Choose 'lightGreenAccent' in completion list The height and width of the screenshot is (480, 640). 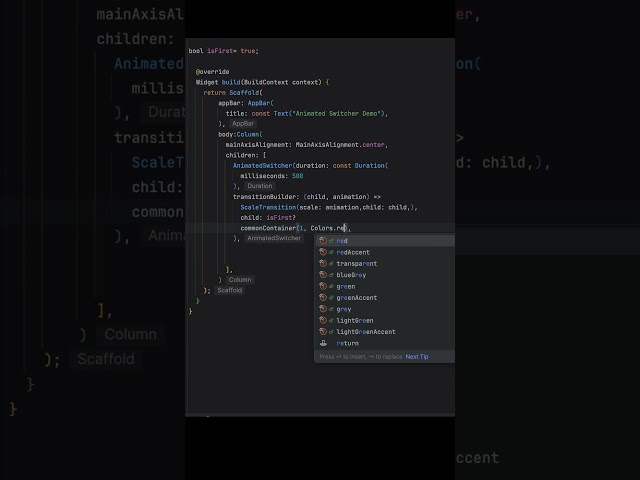click(384, 332)
